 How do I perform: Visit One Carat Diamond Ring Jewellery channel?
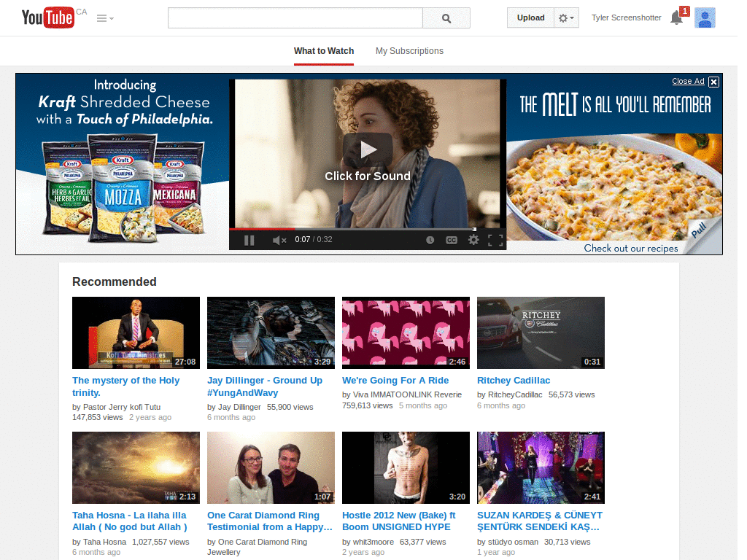coord(258,547)
